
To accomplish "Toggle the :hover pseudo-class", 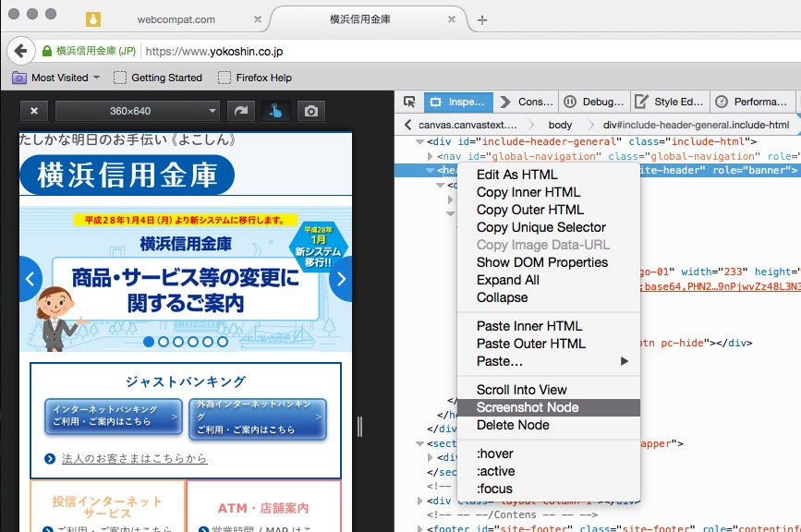I will (549, 453).
